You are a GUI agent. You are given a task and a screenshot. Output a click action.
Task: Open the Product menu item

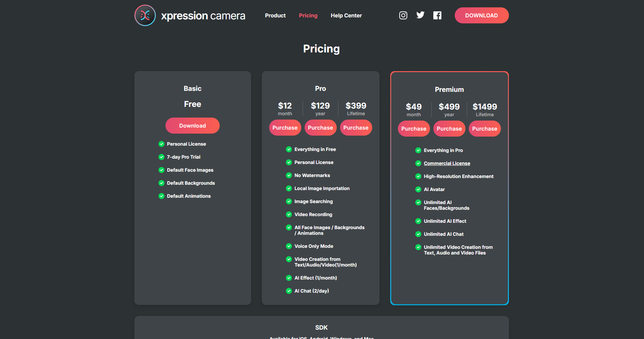coord(275,15)
